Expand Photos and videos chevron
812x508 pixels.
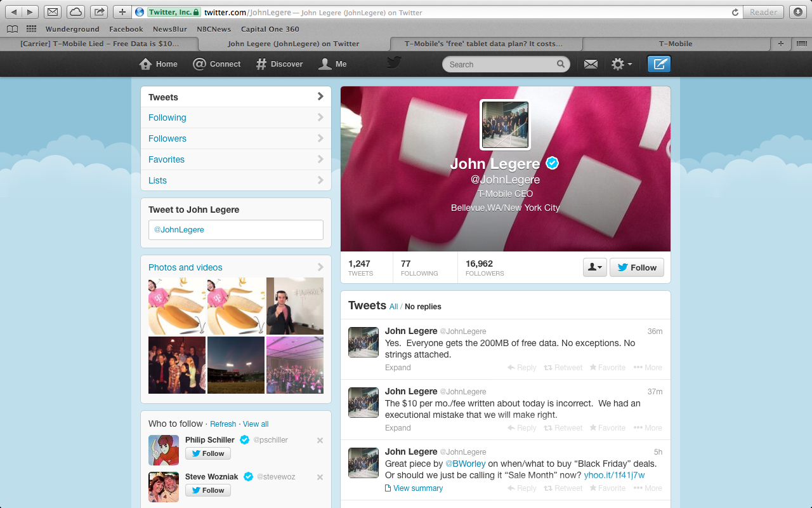[320, 267]
